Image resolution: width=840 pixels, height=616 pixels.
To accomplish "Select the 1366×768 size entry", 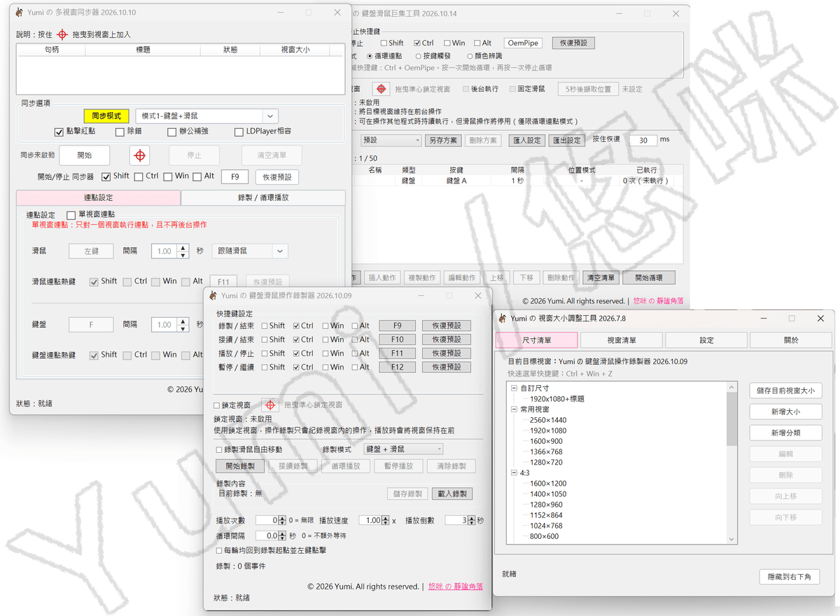I will (x=546, y=452).
